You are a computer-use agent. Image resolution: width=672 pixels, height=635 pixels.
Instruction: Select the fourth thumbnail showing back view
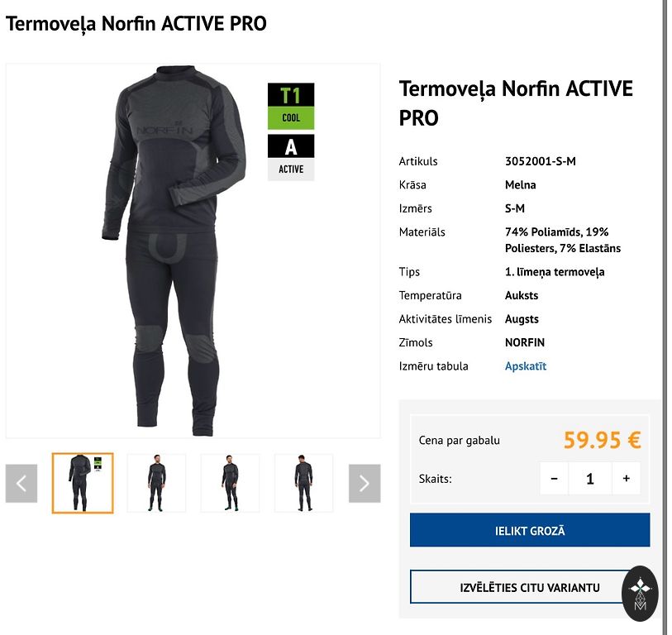pyautogui.click(x=304, y=483)
